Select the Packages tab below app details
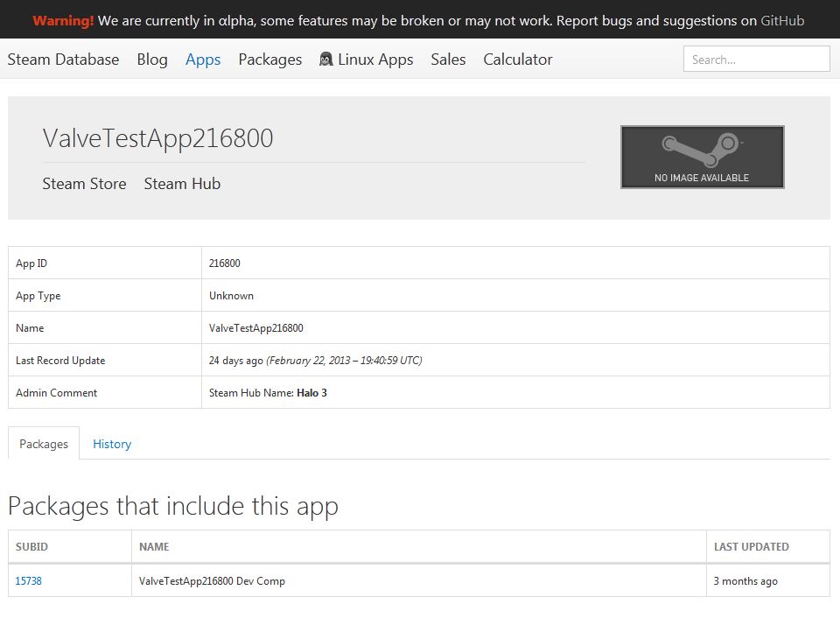 point(44,444)
